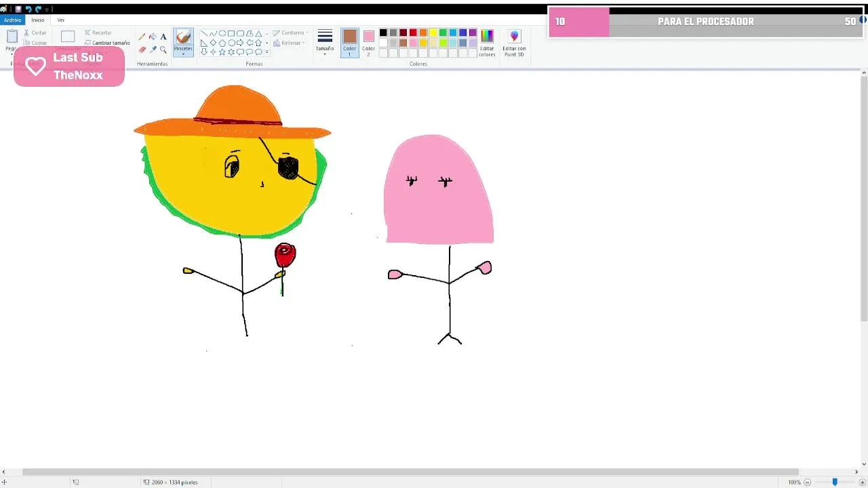Viewport: 868px width, 488px height.
Task: Pick the black color swatch
Action: pyautogui.click(x=383, y=33)
